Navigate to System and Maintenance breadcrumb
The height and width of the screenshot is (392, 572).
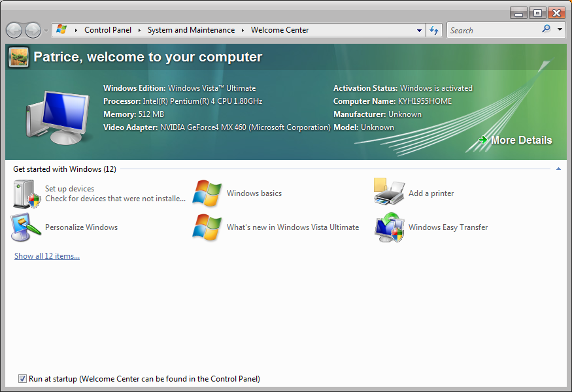[x=191, y=30]
